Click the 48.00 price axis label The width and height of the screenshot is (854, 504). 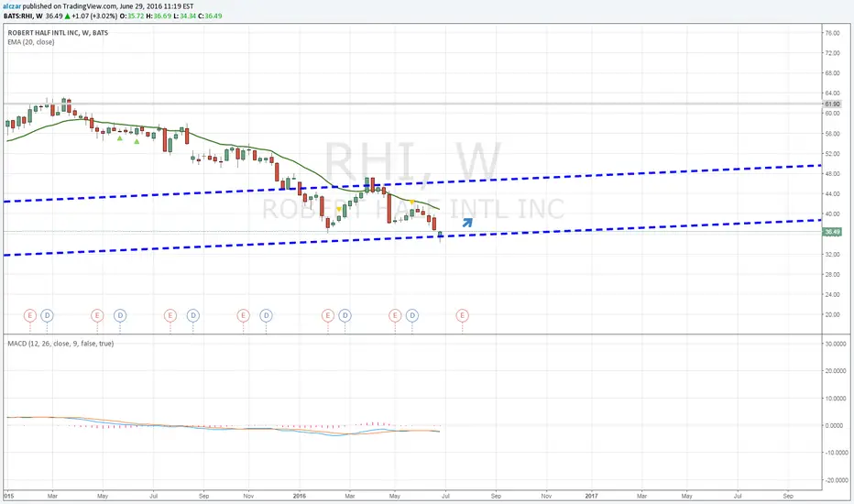(x=832, y=174)
